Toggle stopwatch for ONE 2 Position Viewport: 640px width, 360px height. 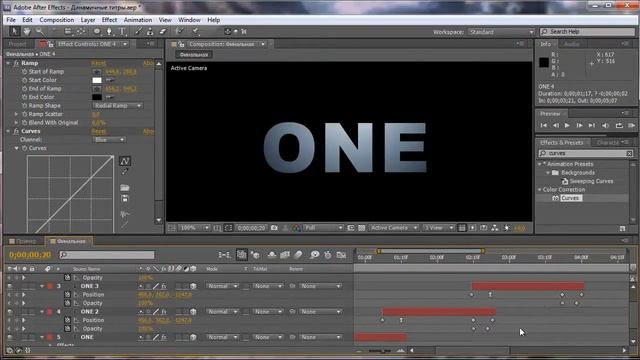coord(67,320)
